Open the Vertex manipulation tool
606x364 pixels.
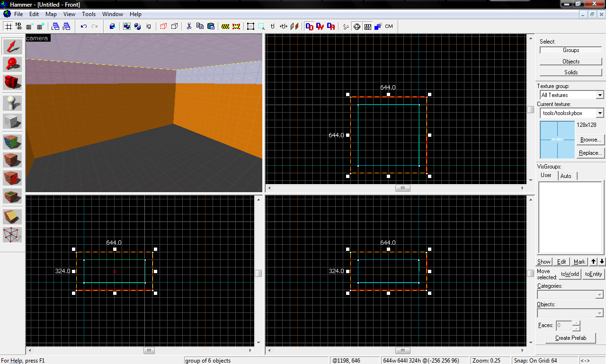point(12,234)
